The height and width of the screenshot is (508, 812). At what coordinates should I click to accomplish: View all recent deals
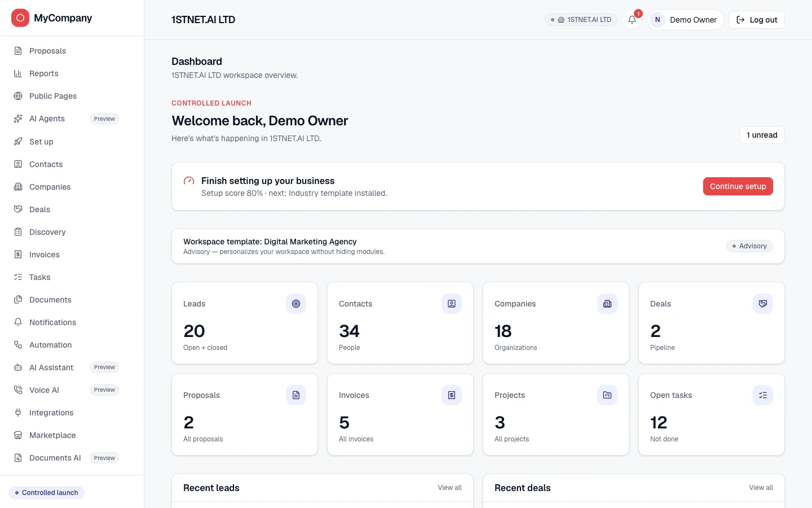pos(761,488)
